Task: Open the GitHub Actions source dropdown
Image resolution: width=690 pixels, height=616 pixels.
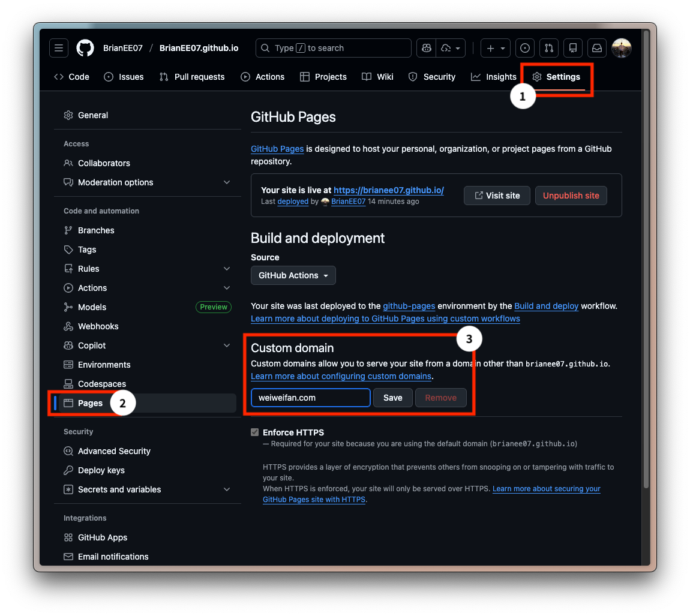Action: [x=293, y=275]
